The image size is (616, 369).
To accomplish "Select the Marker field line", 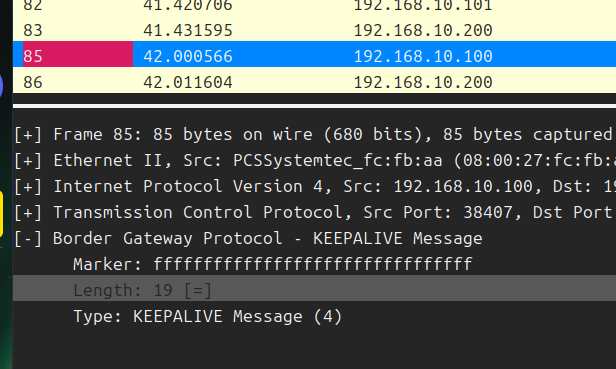I will (x=314, y=264).
